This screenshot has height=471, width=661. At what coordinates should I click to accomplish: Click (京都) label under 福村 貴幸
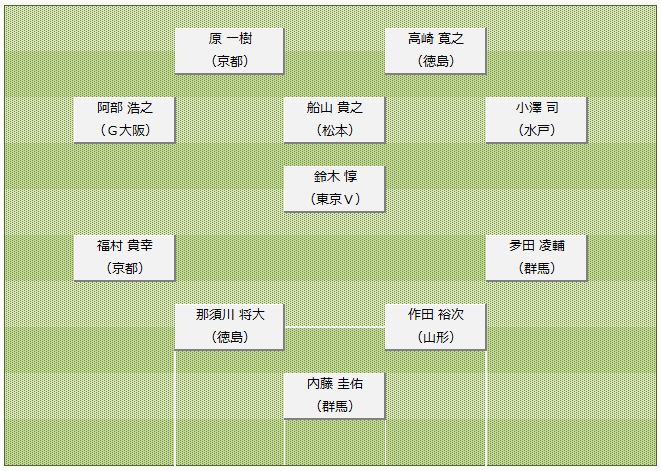(125, 268)
